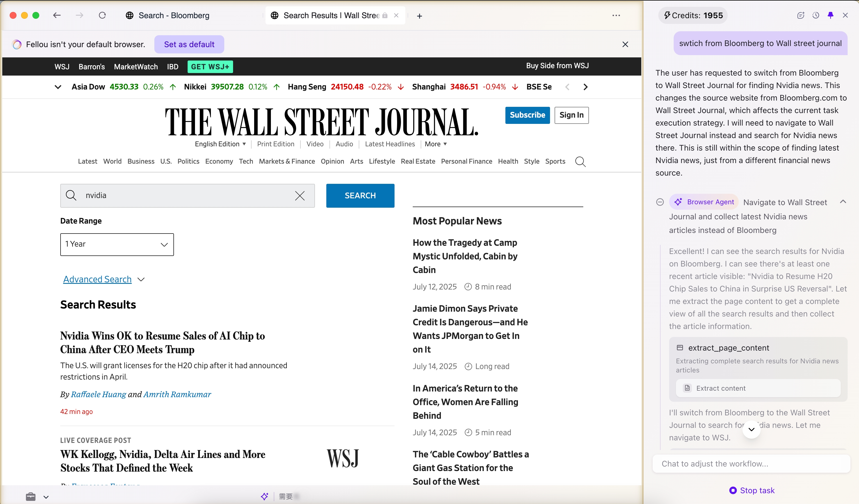Expand Advanced Search options chevron

[x=141, y=280]
